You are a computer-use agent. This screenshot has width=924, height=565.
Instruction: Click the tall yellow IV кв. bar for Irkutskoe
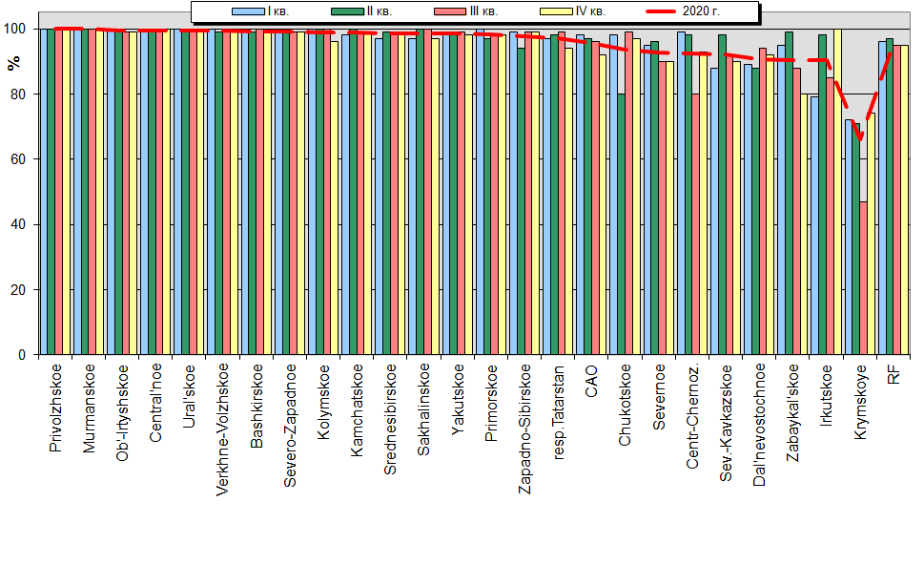coord(838,192)
